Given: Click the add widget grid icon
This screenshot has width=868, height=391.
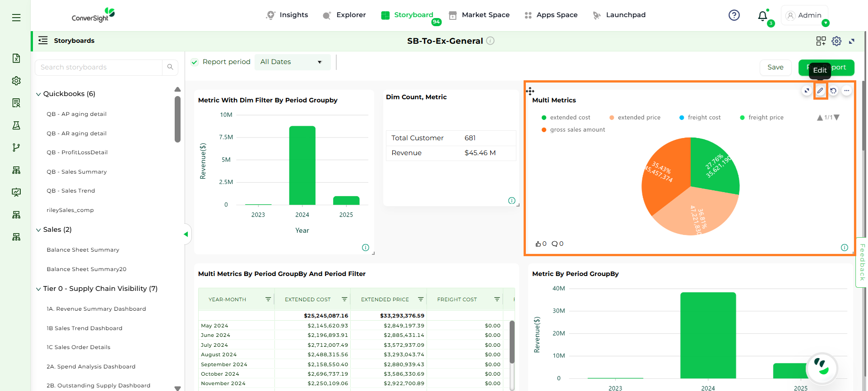Looking at the screenshot, I should (821, 41).
